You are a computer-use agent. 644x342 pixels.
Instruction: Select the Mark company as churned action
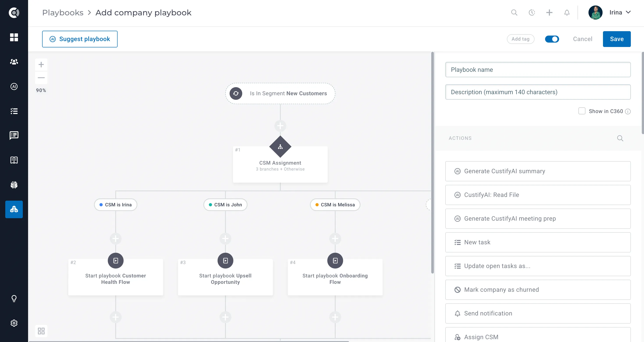(538, 290)
